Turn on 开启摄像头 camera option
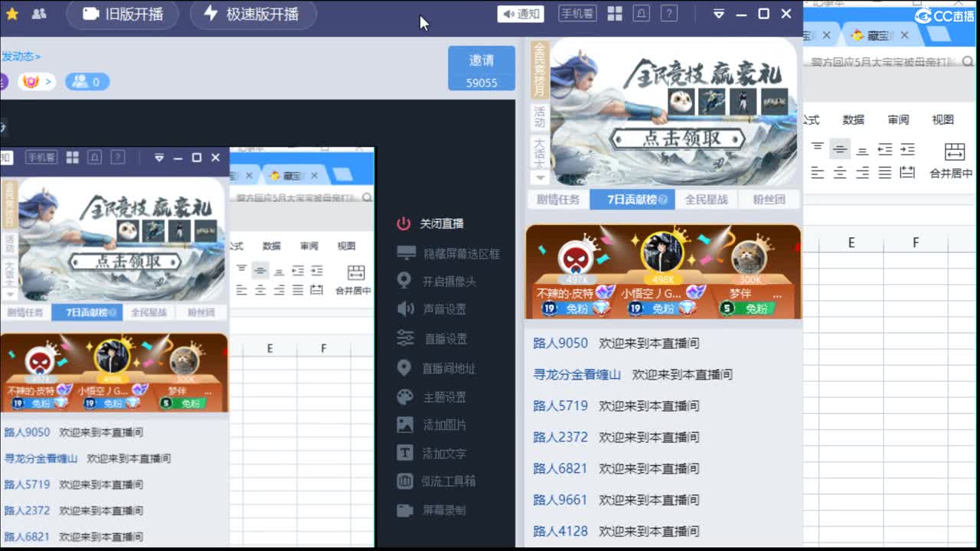This screenshot has width=980, height=551. point(436,281)
